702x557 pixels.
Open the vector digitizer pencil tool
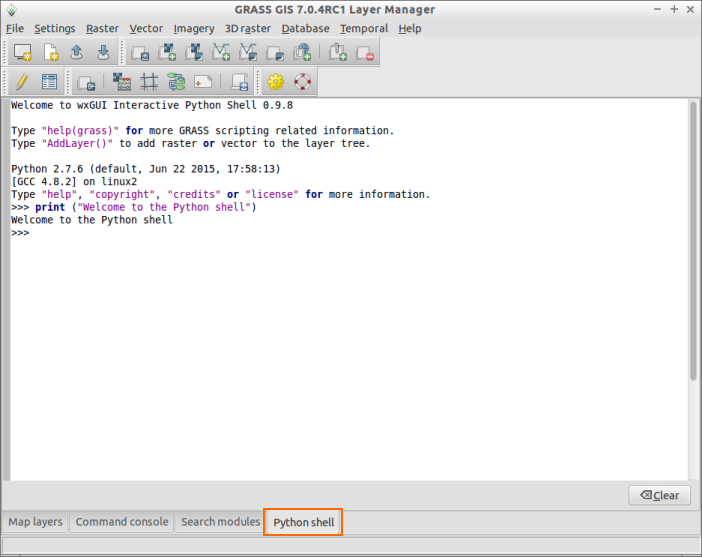pos(22,82)
